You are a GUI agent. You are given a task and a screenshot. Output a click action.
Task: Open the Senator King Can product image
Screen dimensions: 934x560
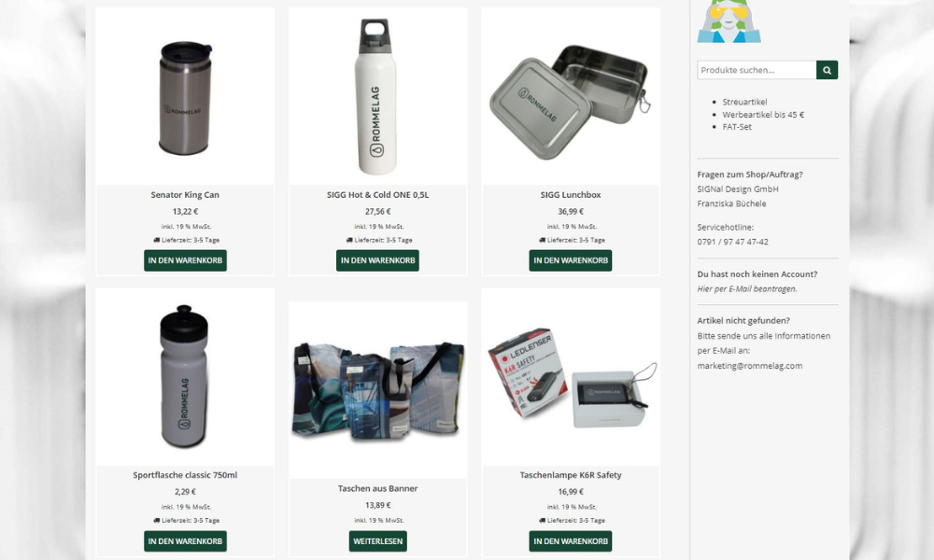pos(185,96)
